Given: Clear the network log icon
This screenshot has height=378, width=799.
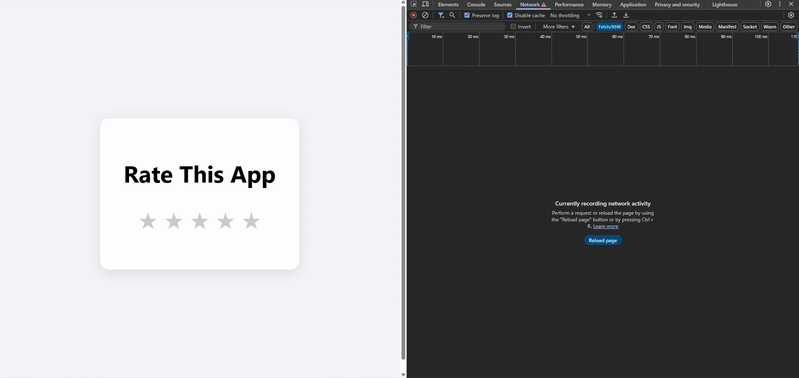Looking at the screenshot, I should [425, 15].
